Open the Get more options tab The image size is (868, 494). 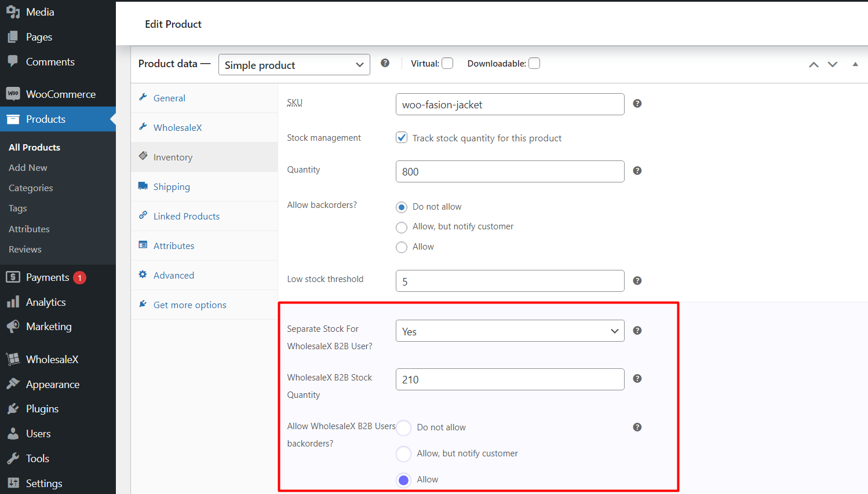[x=204, y=305]
